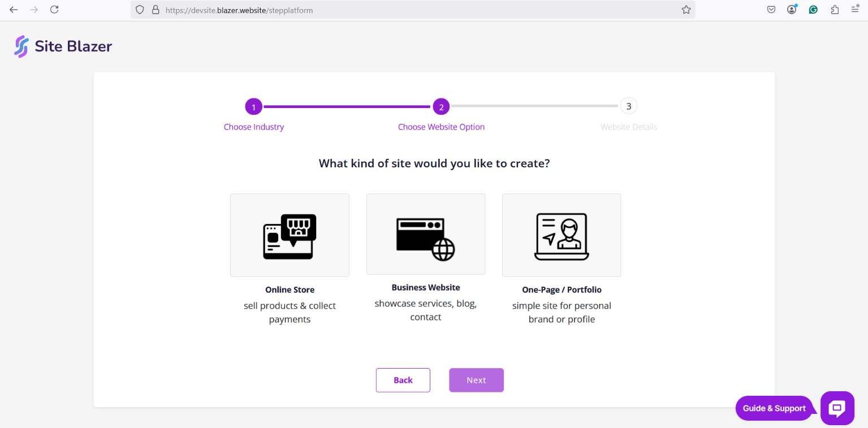Open the Grammarly extension icon

tap(813, 10)
